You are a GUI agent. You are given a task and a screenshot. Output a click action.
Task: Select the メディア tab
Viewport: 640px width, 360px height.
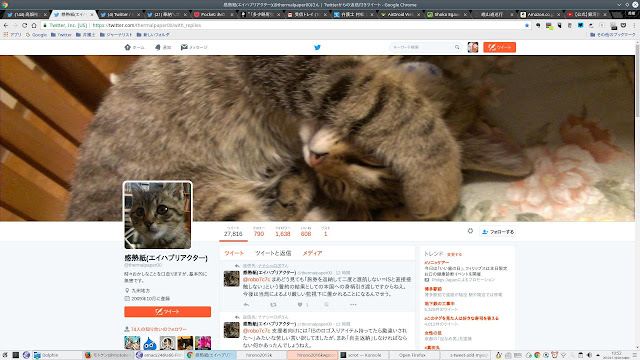click(312, 253)
